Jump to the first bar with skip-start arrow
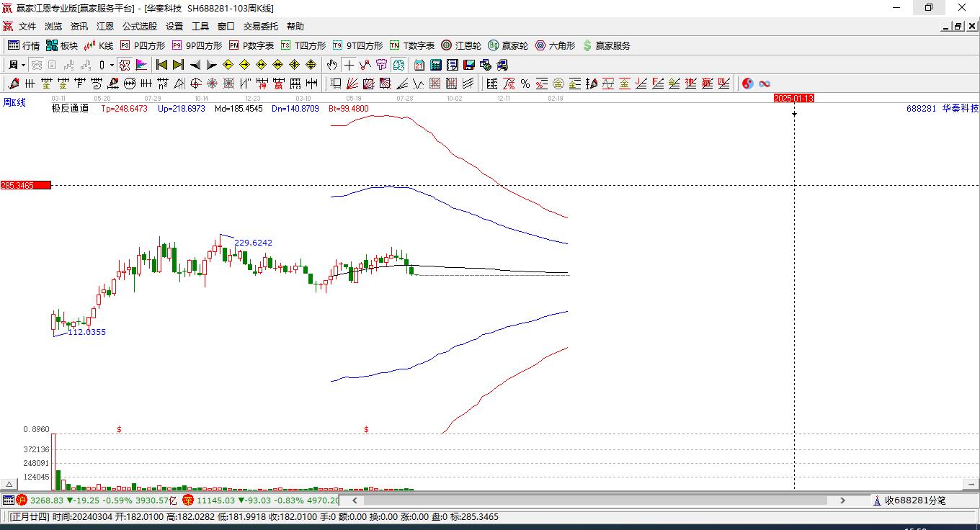 click(162, 65)
